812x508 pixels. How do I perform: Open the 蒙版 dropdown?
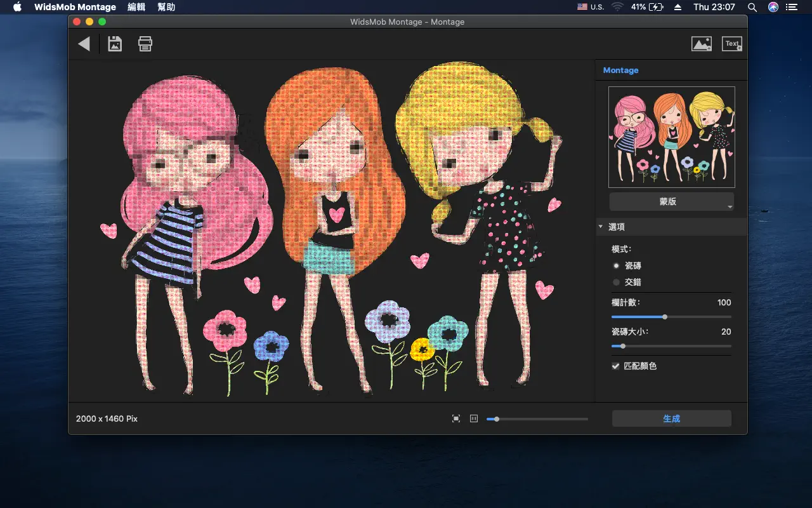click(x=671, y=201)
